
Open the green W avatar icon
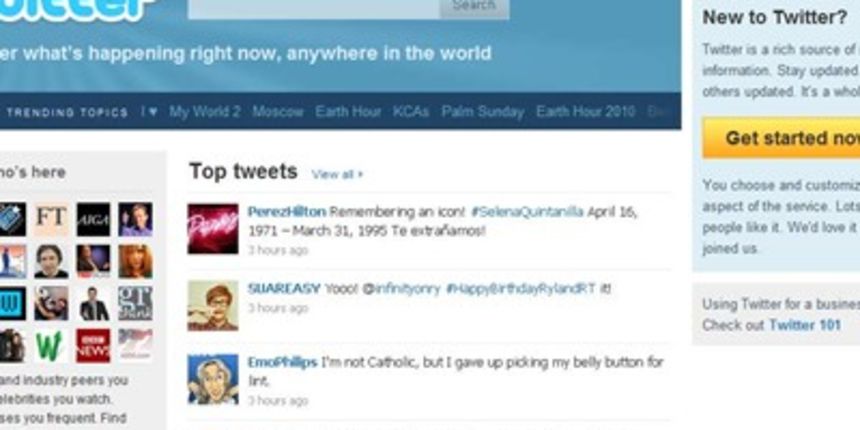click(x=51, y=346)
